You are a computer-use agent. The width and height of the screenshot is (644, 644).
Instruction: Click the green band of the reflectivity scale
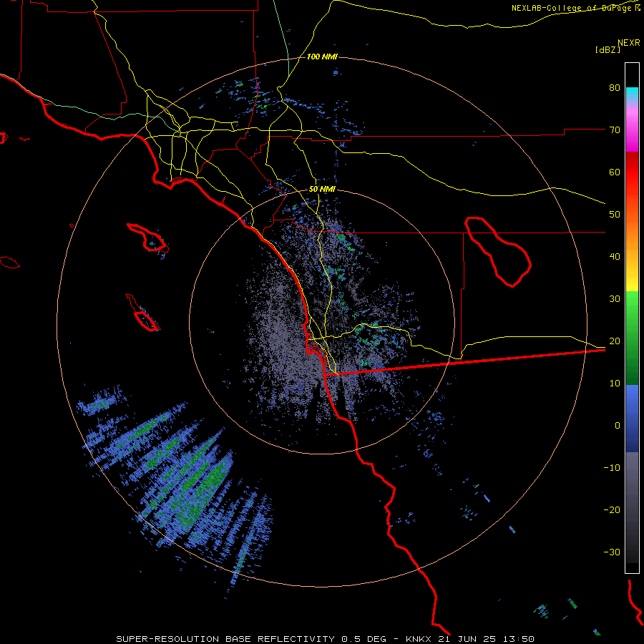tap(632, 338)
